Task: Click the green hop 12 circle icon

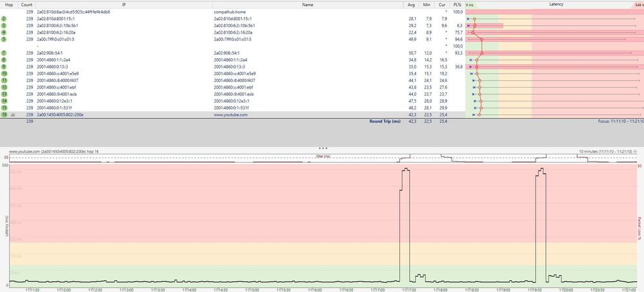Action: [4, 87]
